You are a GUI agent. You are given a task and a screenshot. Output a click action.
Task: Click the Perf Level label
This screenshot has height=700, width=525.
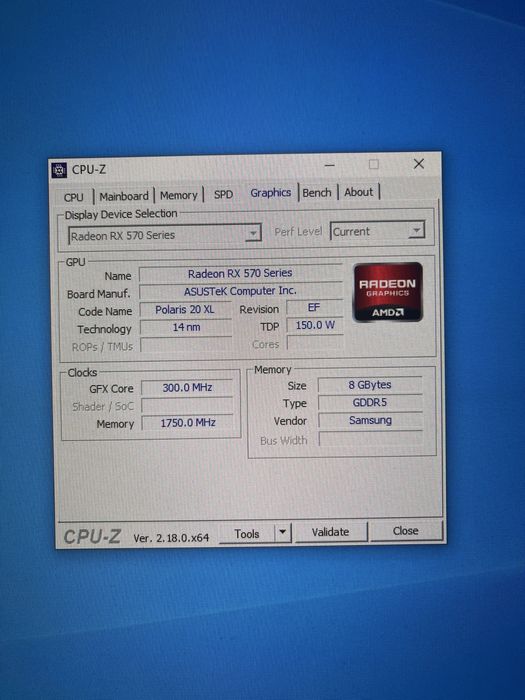coord(298,232)
